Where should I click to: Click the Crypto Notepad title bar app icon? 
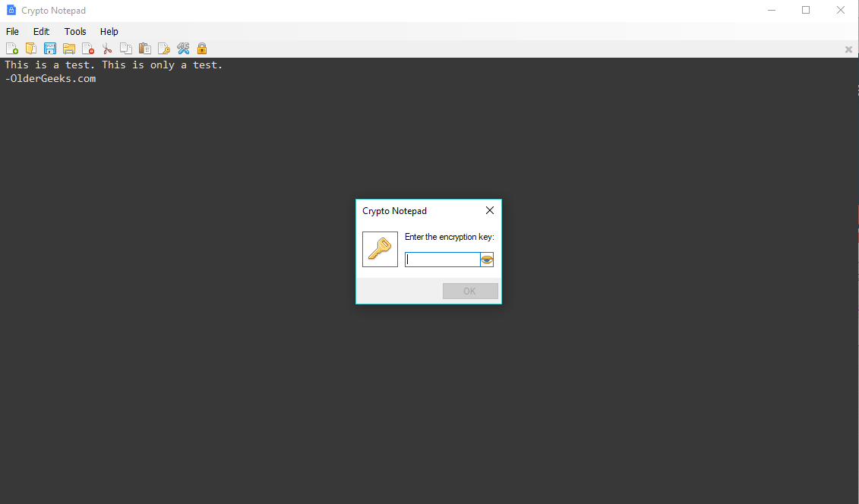(x=11, y=10)
